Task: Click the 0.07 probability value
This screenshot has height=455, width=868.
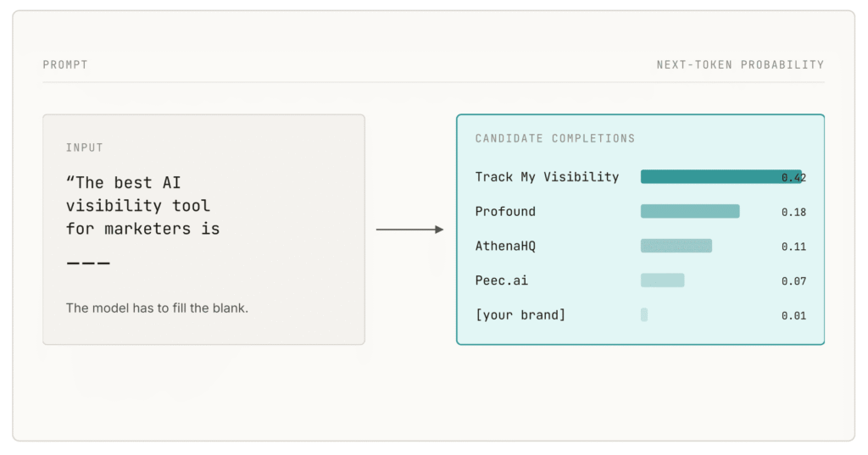Action: tap(793, 281)
